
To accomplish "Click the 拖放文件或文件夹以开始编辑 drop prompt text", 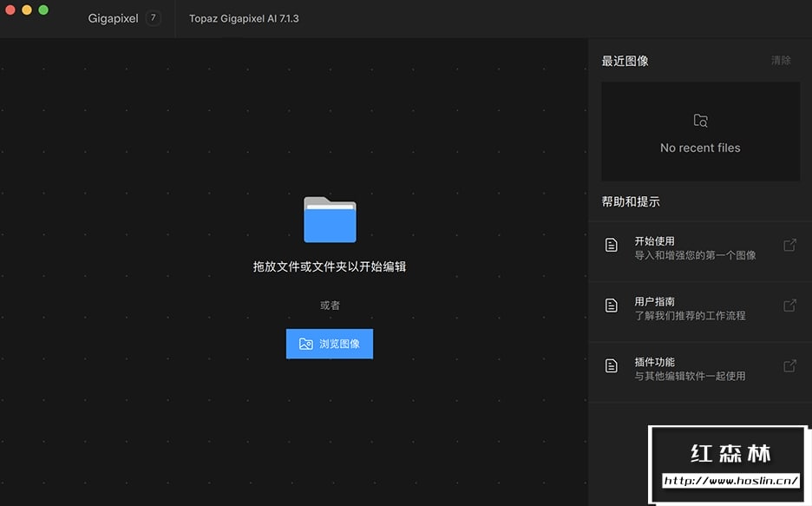I will (x=330, y=266).
